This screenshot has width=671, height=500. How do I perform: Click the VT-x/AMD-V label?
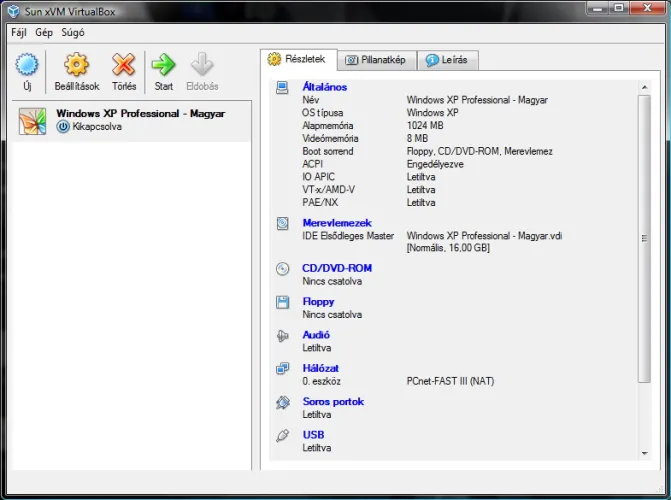(328, 190)
